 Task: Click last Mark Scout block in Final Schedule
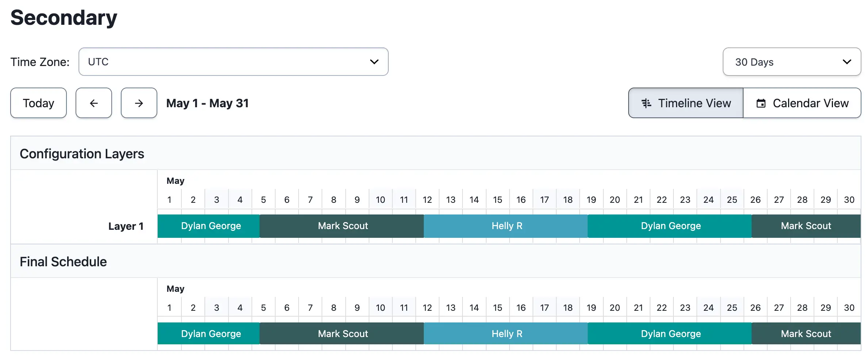pyautogui.click(x=806, y=333)
